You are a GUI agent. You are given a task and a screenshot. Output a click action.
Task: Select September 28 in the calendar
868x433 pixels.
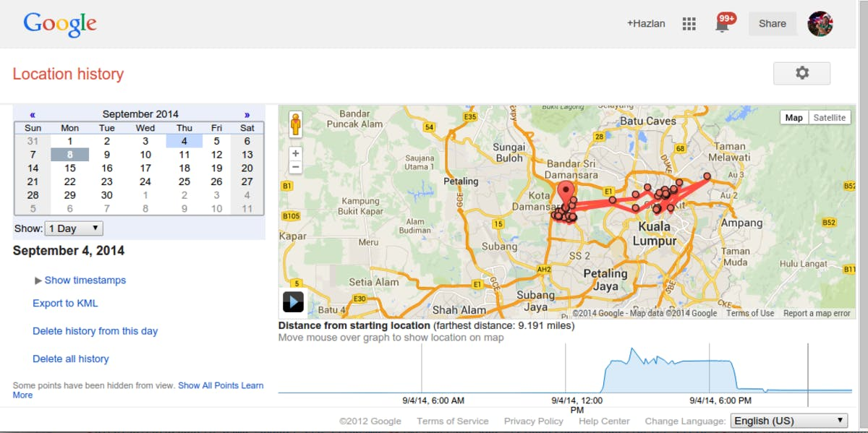coord(33,195)
